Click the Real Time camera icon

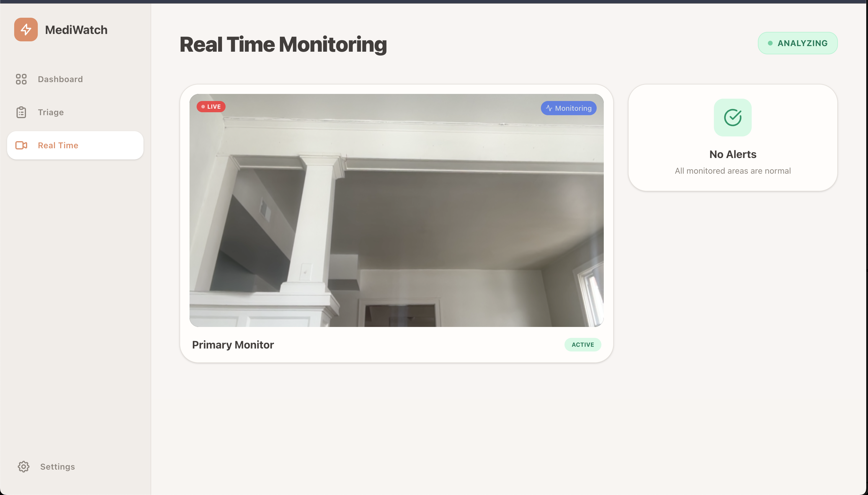(x=21, y=146)
